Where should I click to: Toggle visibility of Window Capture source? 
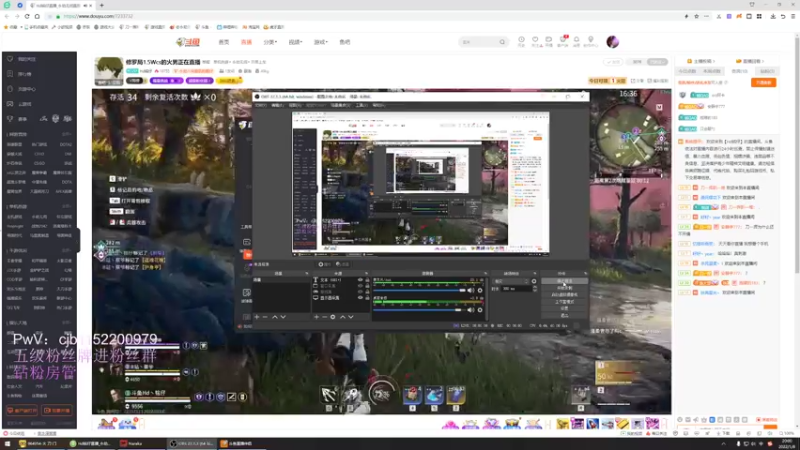coord(360,286)
